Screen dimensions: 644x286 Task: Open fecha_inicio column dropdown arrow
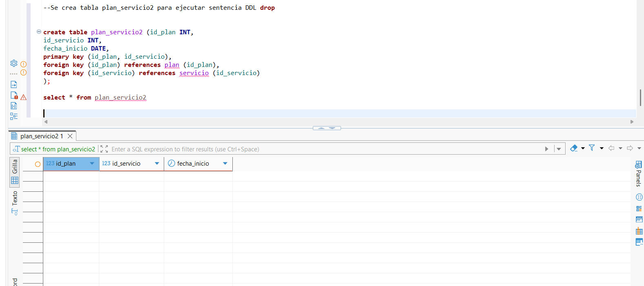point(225,164)
